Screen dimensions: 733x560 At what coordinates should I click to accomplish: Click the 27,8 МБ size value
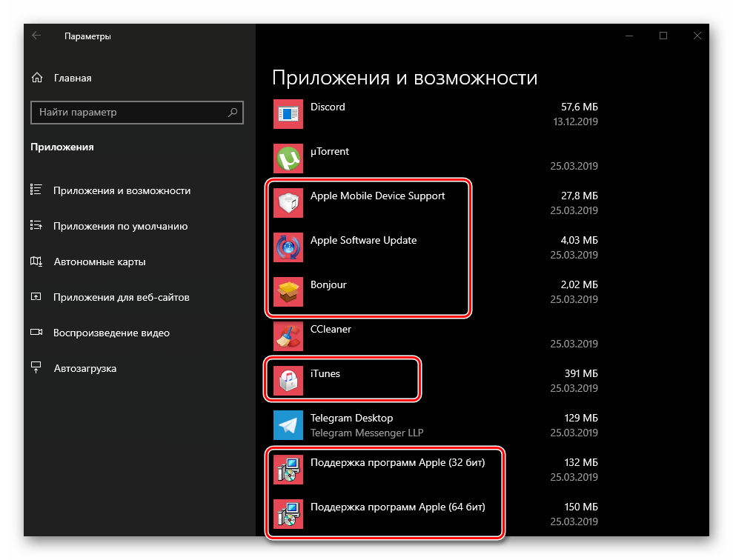(580, 196)
